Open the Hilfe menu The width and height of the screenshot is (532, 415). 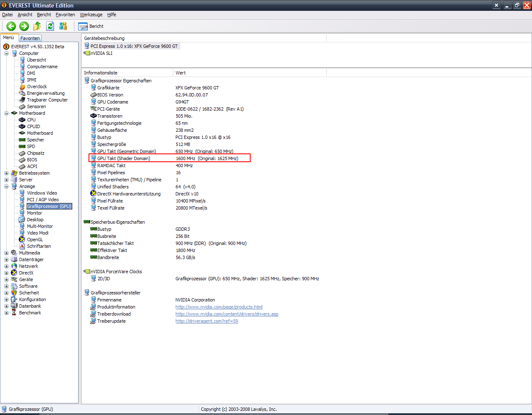(112, 15)
